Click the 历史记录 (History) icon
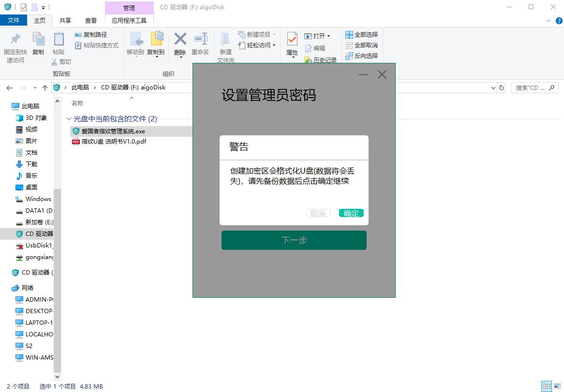564x392 pixels. click(x=319, y=60)
